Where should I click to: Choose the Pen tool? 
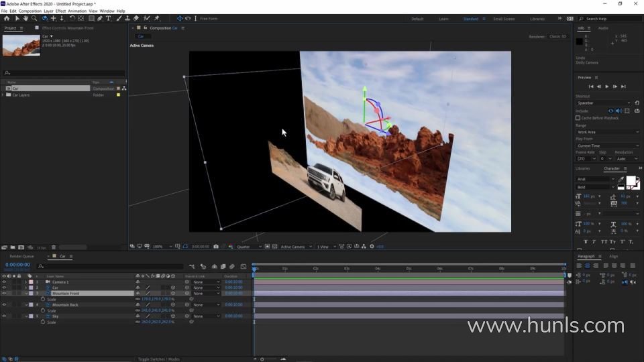pos(101,18)
